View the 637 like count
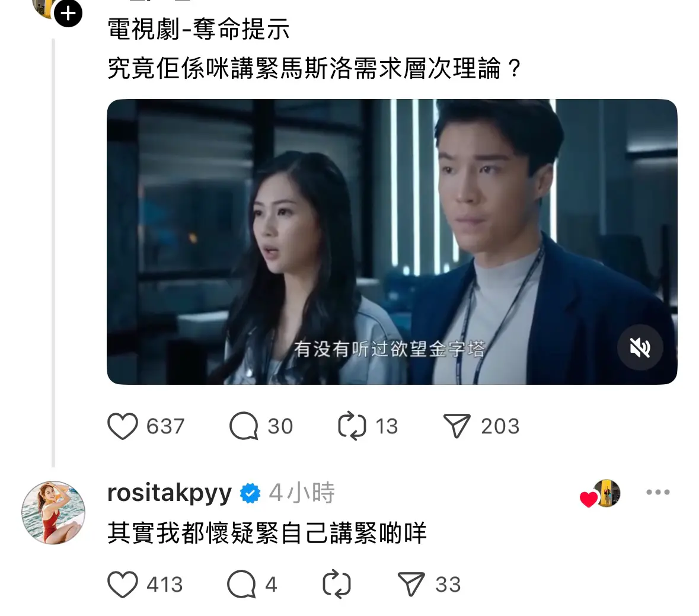699x616 pixels. click(x=165, y=426)
